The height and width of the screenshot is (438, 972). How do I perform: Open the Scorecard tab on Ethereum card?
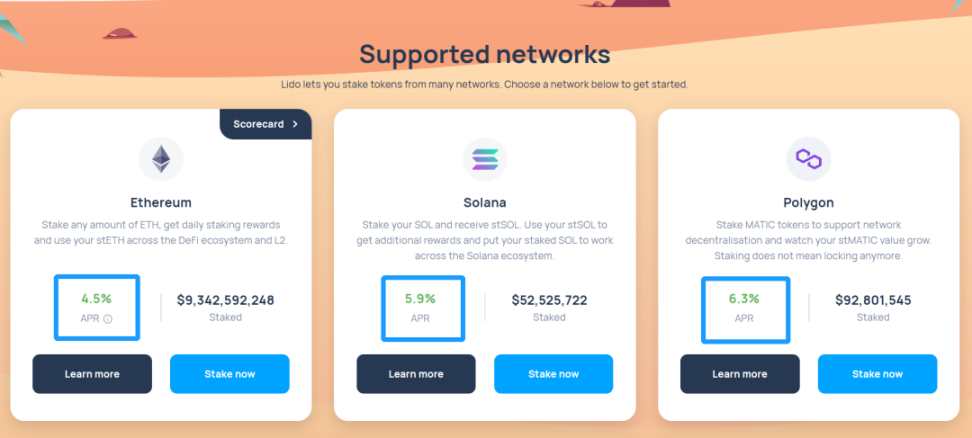[x=259, y=124]
